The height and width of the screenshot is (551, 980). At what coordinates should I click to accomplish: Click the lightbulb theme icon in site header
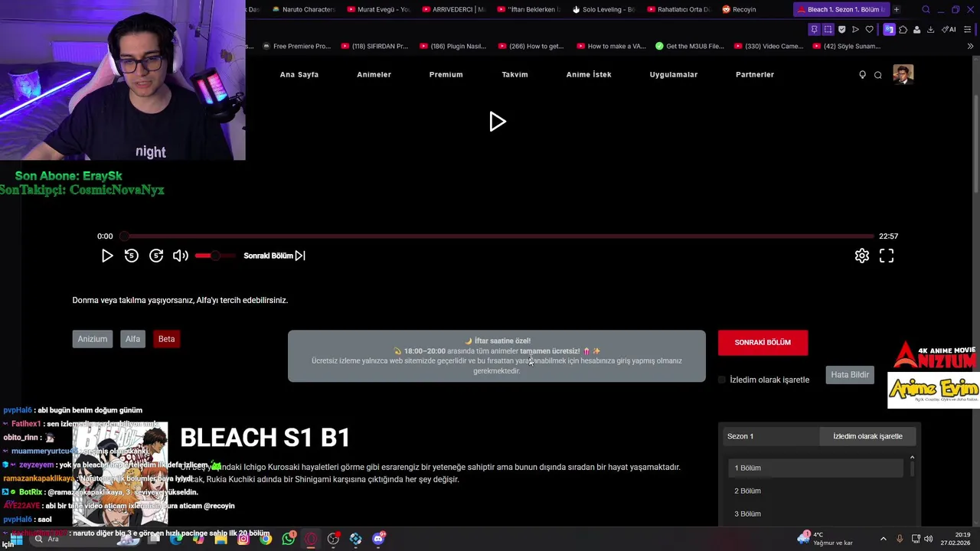862,74
